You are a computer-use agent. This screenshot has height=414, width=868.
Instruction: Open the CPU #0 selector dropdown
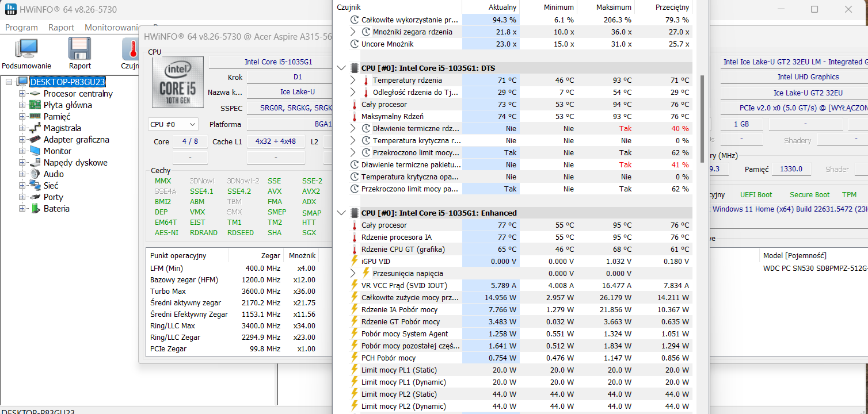click(x=173, y=124)
